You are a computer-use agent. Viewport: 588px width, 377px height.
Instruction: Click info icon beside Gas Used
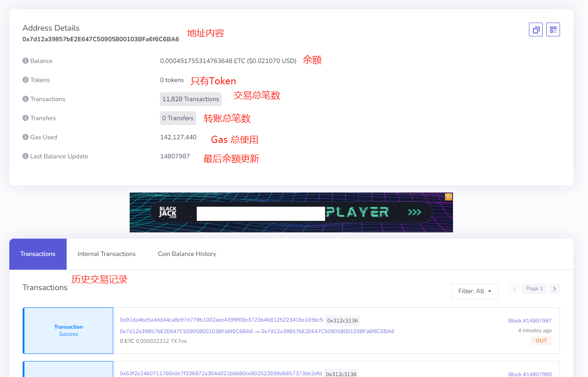[25, 137]
